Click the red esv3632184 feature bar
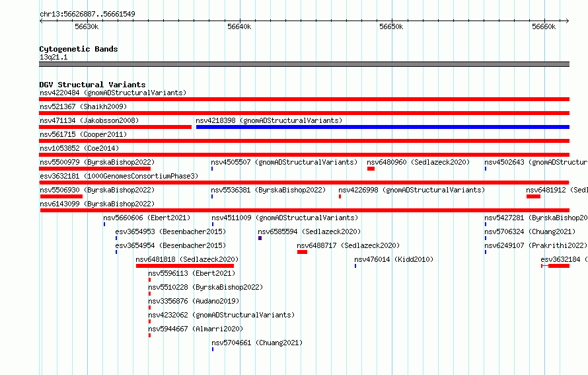The image size is (588, 375). click(556, 266)
